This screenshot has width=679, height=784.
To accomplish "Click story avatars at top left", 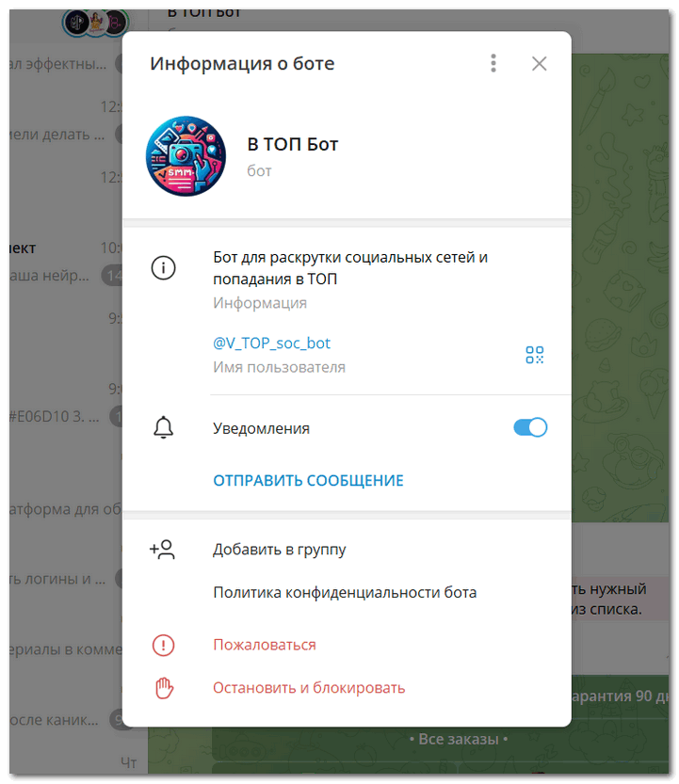I will click(x=95, y=23).
